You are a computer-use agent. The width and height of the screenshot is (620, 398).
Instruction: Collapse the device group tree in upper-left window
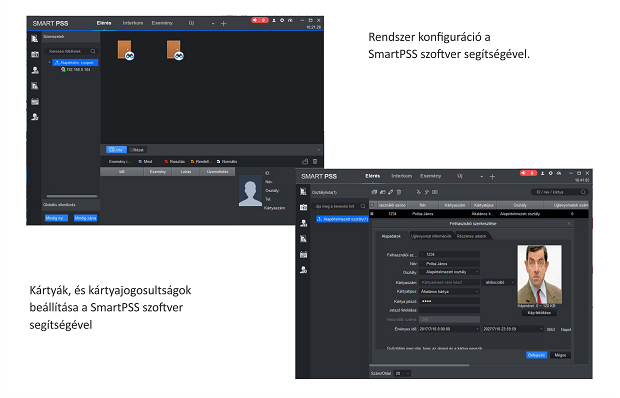[x=49, y=62]
